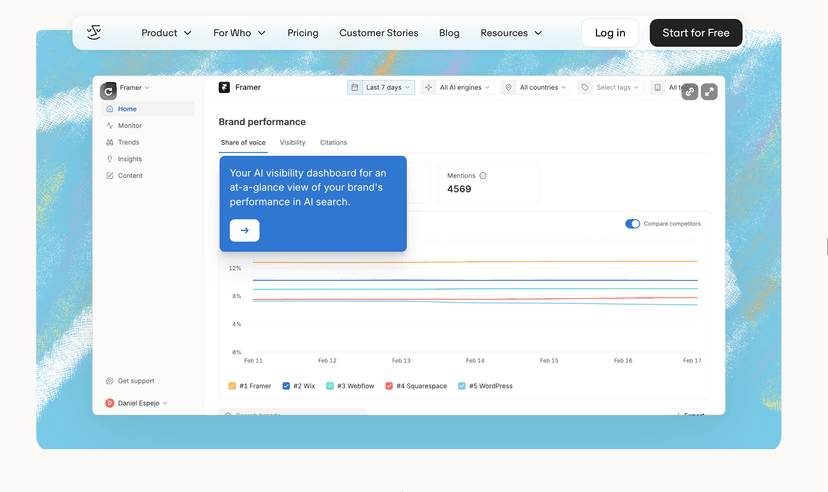Open the Resources dropdown menu
This screenshot has height=492, width=828.
511,33
